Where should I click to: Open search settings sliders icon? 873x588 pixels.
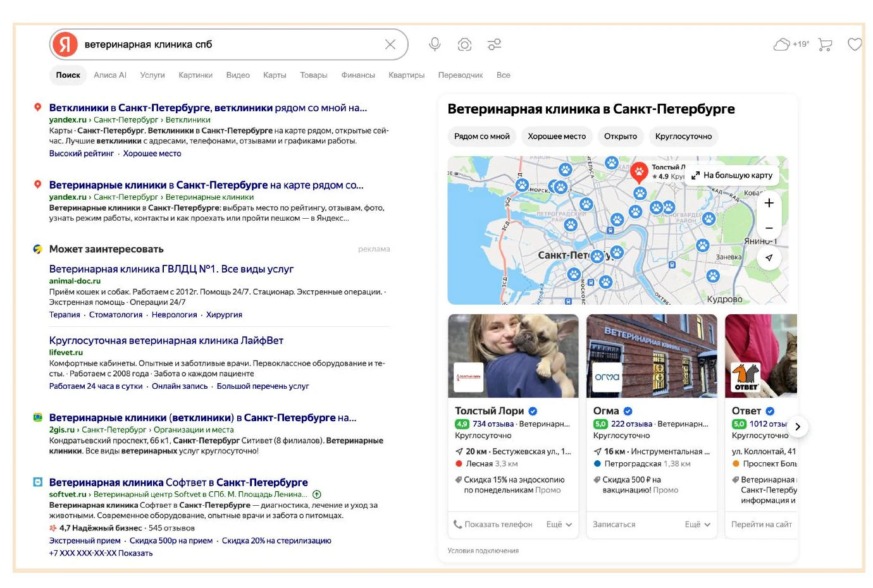495,44
